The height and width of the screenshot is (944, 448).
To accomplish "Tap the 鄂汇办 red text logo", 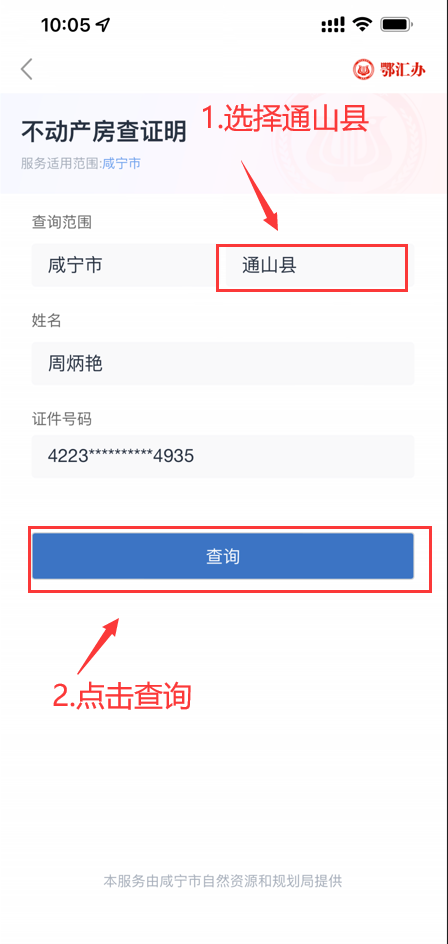I will tap(402, 69).
